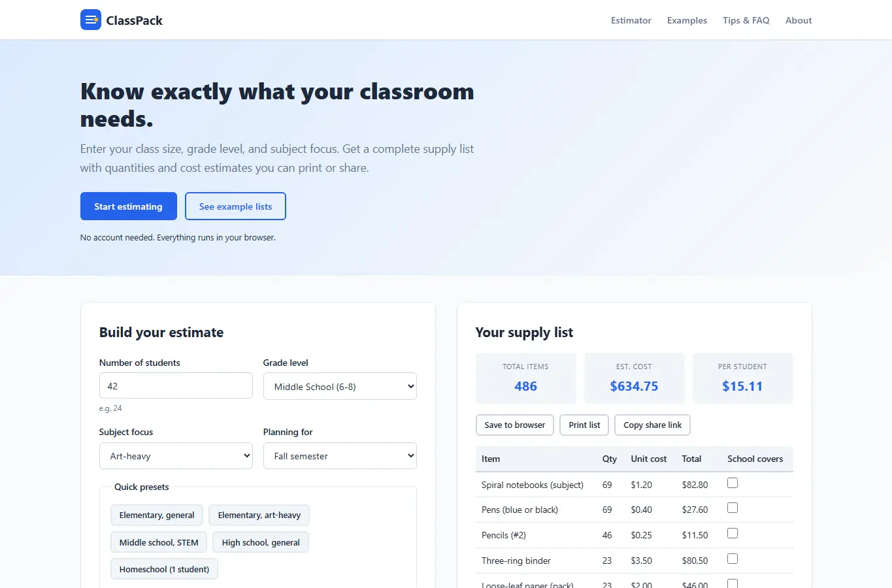The width and height of the screenshot is (892, 588).
Task: Go to Tips & FAQ page
Action: 746,20
